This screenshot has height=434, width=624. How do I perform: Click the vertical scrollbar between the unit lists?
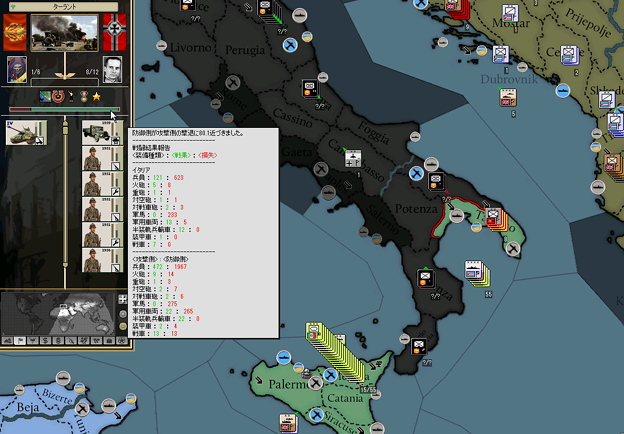coord(65,195)
